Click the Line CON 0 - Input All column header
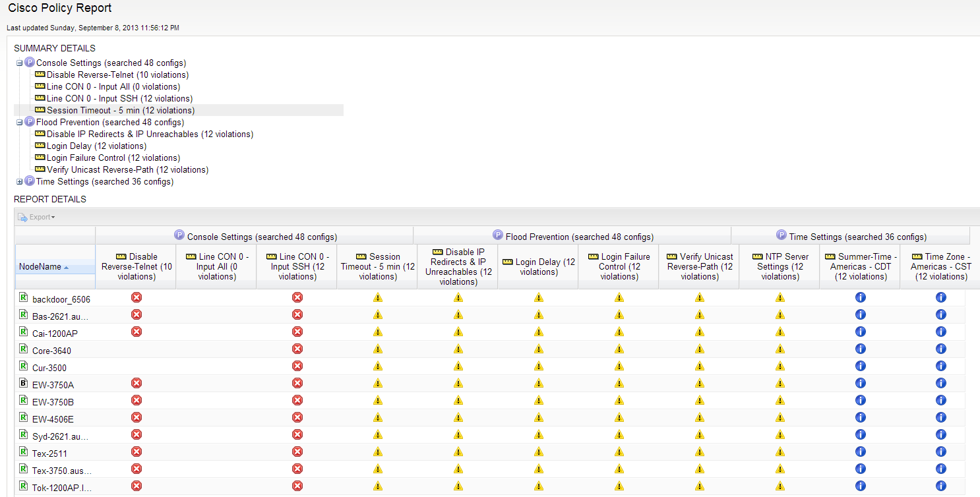 [x=216, y=267]
